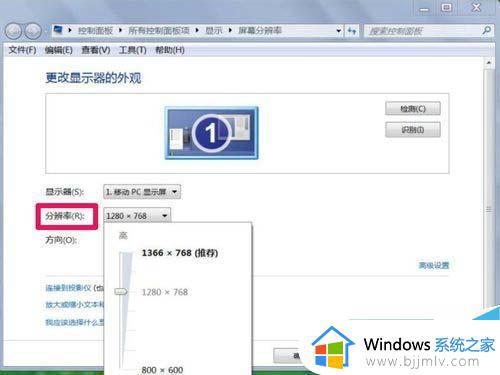Viewport: 500px width, 375px height.
Task: Close the screen resolution window
Action: pyautogui.click(x=477, y=8)
